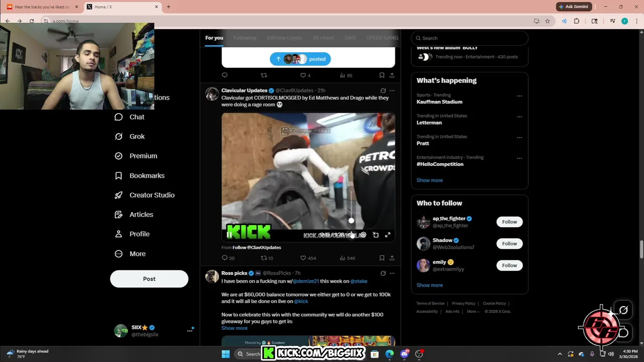
Task: Expand Ross picks post with Show more
Action: tap(234, 328)
